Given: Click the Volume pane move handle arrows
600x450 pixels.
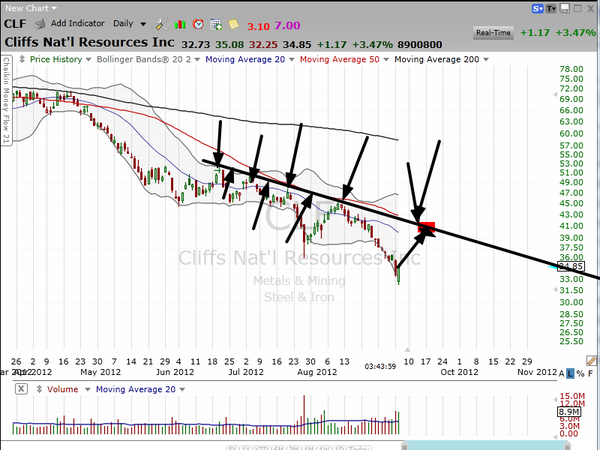Looking at the screenshot, I should pyautogui.click(x=39, y=389).
